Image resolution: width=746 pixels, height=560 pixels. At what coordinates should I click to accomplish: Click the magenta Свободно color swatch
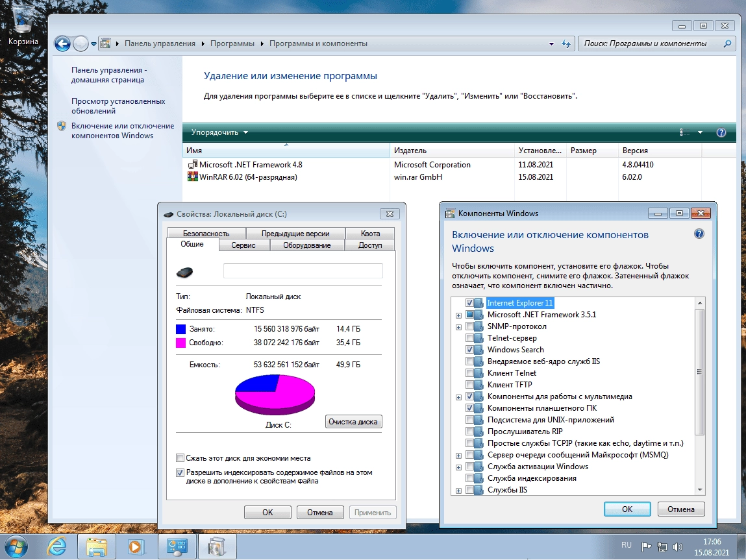(x=180, y=343)
